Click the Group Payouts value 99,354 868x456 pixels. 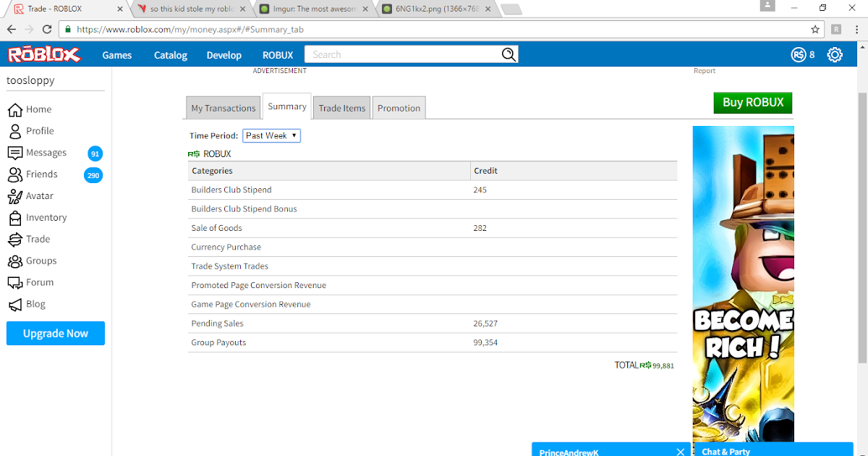[485, 342]
